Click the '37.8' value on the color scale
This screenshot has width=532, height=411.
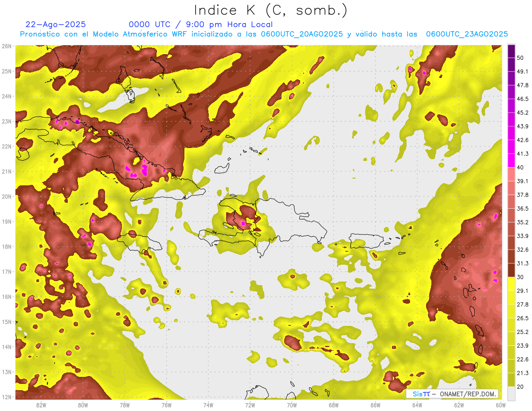pos(522,195)
